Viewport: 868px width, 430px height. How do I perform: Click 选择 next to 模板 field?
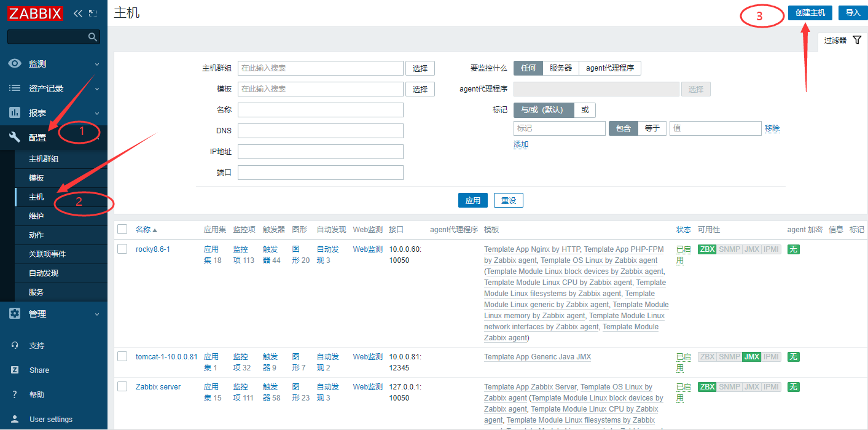click(420, 89)
